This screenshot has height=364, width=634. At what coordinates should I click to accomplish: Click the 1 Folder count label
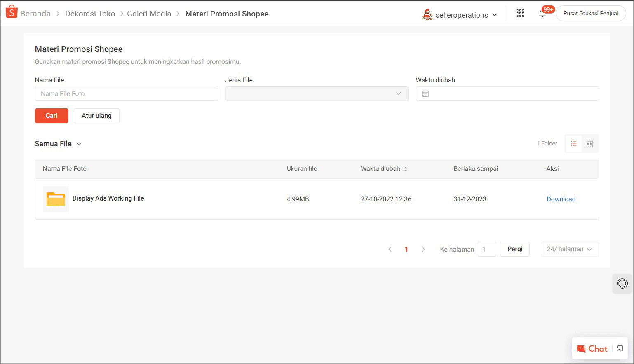pos(547,144)
